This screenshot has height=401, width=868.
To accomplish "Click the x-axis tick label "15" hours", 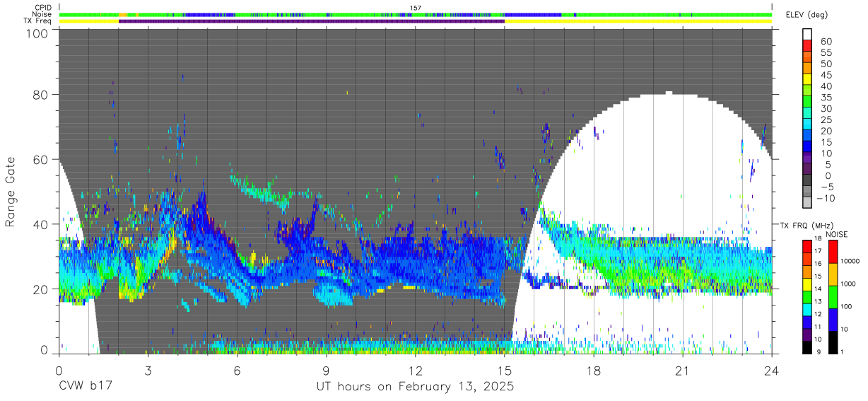I will [505, 370].
